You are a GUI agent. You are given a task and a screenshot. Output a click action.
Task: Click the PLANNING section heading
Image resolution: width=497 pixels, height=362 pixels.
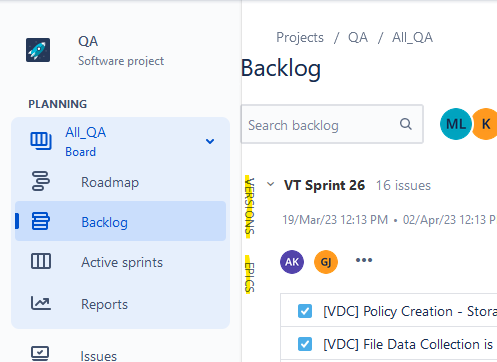pyautogui.click(x=58, y=104)
